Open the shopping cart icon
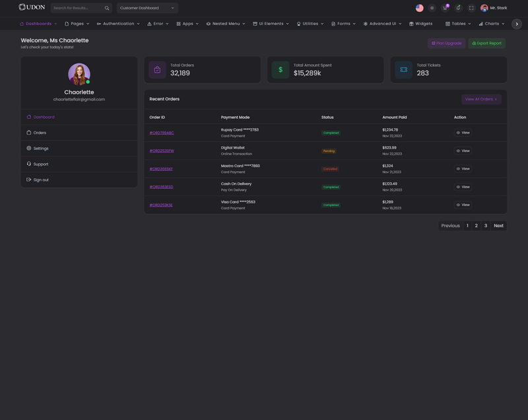This screenshot has height=420, width=528. 445,8
